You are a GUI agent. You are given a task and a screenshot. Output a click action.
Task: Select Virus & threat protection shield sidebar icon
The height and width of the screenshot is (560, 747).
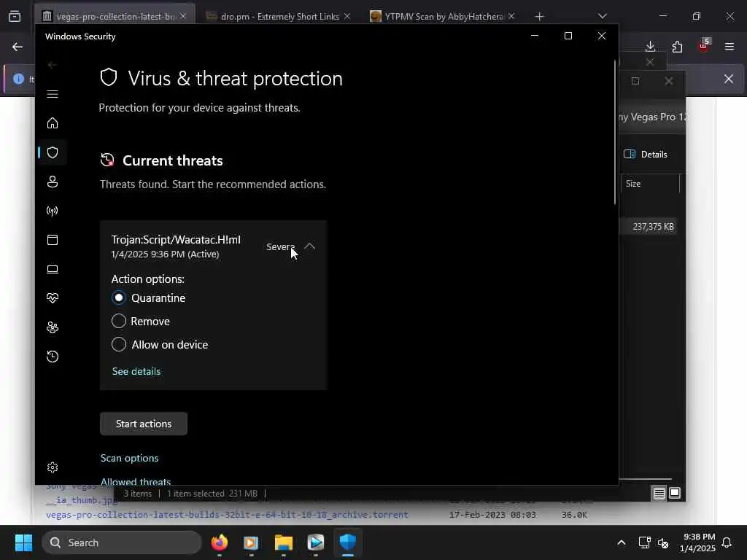point(53,152)
